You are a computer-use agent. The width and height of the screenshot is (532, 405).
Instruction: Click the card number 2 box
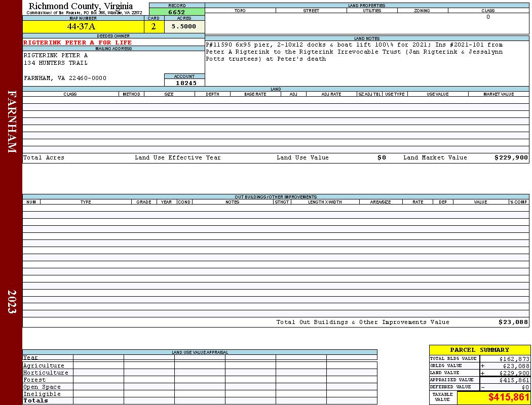pyautogui.click(x=154, y=26)
